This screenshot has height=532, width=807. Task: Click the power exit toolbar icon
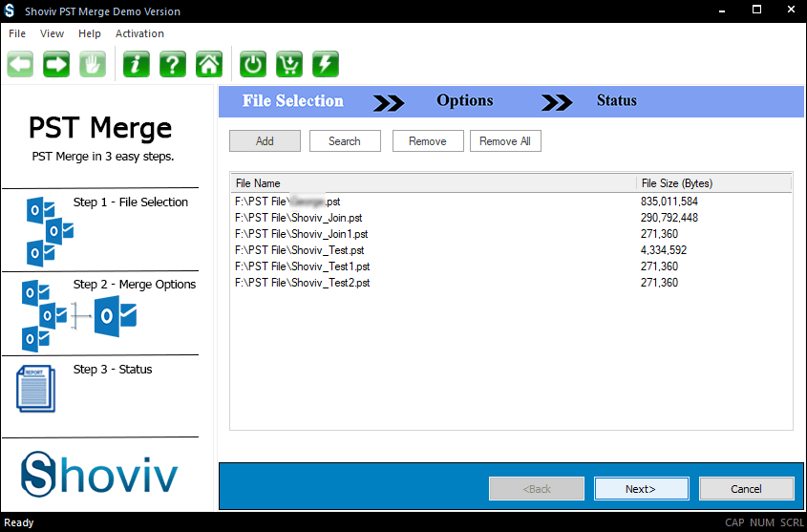coord(253,64)
